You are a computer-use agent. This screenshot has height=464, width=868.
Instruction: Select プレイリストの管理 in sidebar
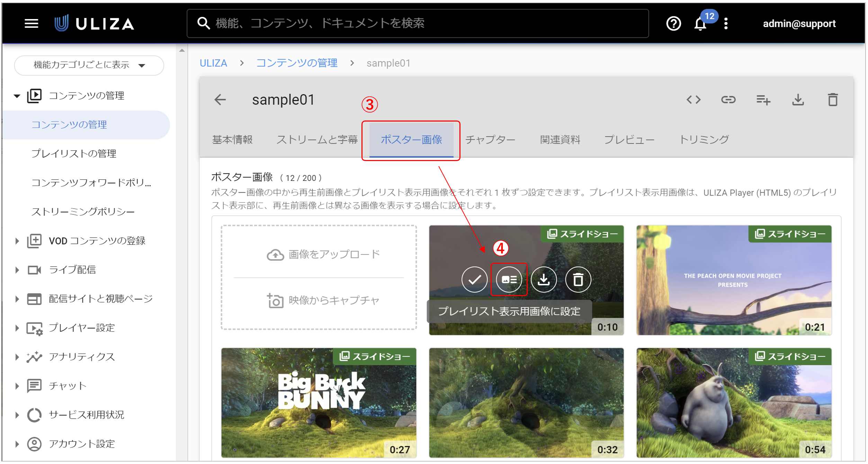74,154
